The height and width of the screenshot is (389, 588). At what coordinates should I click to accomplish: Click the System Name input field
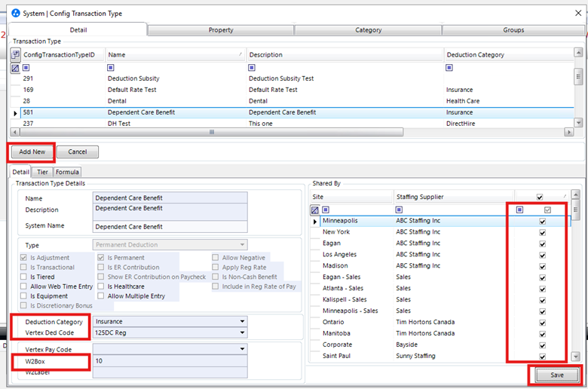click(x=170, y=227)
